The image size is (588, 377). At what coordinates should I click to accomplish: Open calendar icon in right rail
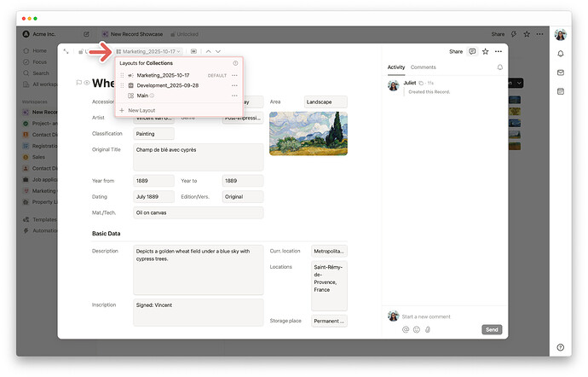(560, 91)
